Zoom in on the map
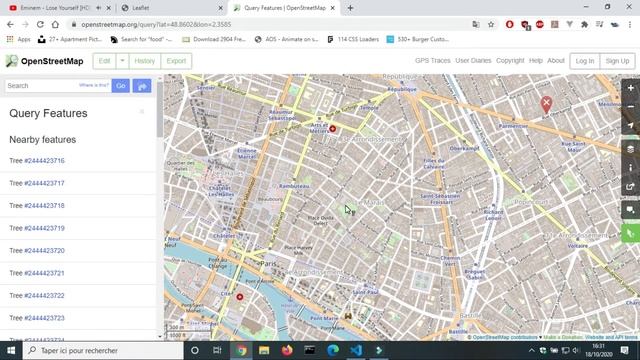The image size is (640, 360). click(631, 88)
